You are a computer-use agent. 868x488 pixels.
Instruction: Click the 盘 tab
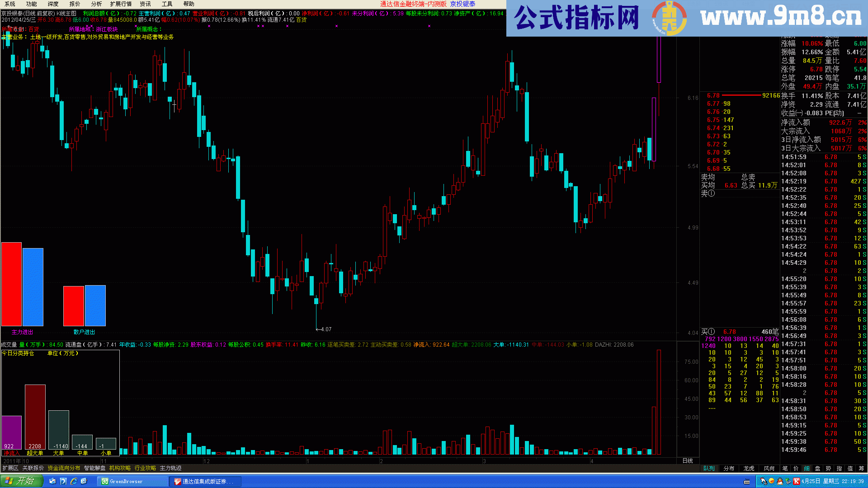818,469
